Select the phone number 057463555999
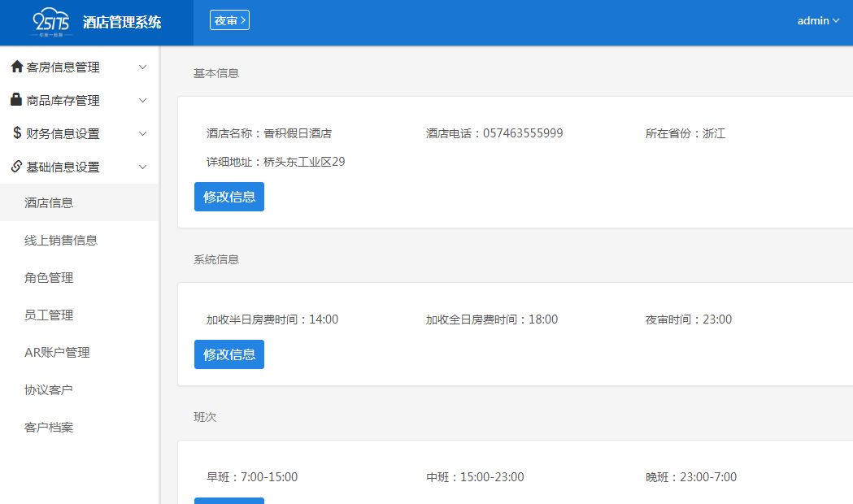The width and height of the screenshot is (853, 504). pyautogui.click(x=523, y=133)
